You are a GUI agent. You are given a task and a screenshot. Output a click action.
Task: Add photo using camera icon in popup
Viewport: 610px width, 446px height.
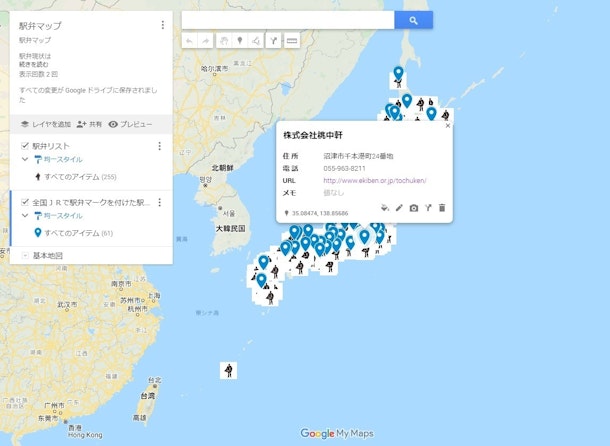[414, 208]
